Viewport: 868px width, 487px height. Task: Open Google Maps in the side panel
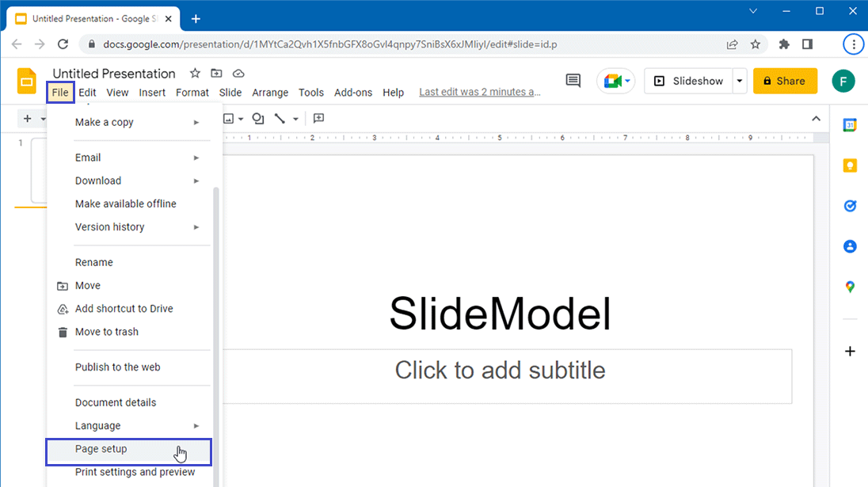tap(849, 287)
